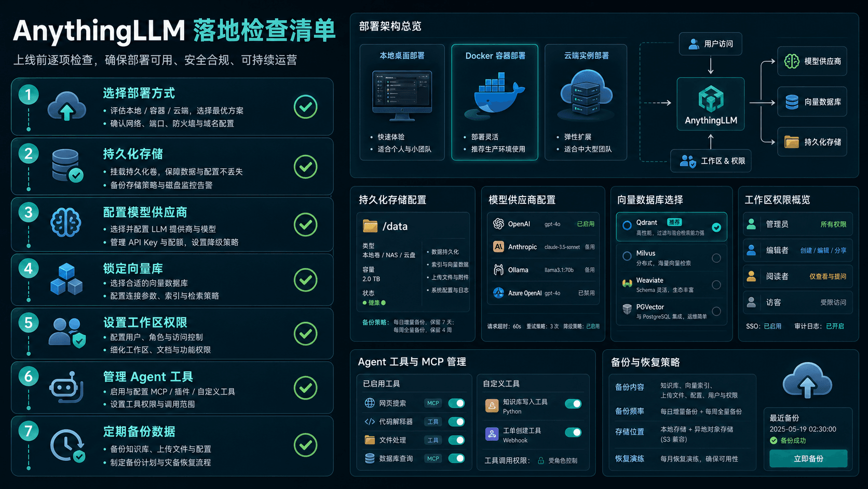
Task: Click the user icon in 用户访问
Action: coord(694,44)
